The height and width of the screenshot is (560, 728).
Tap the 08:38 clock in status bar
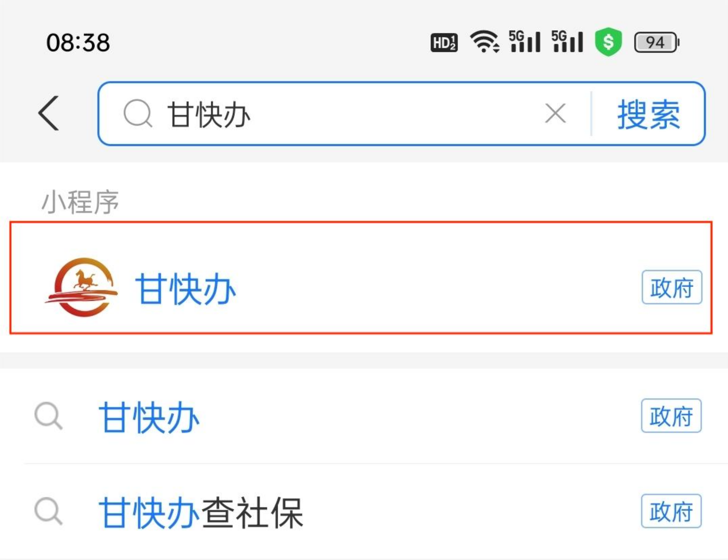(78, 43)
